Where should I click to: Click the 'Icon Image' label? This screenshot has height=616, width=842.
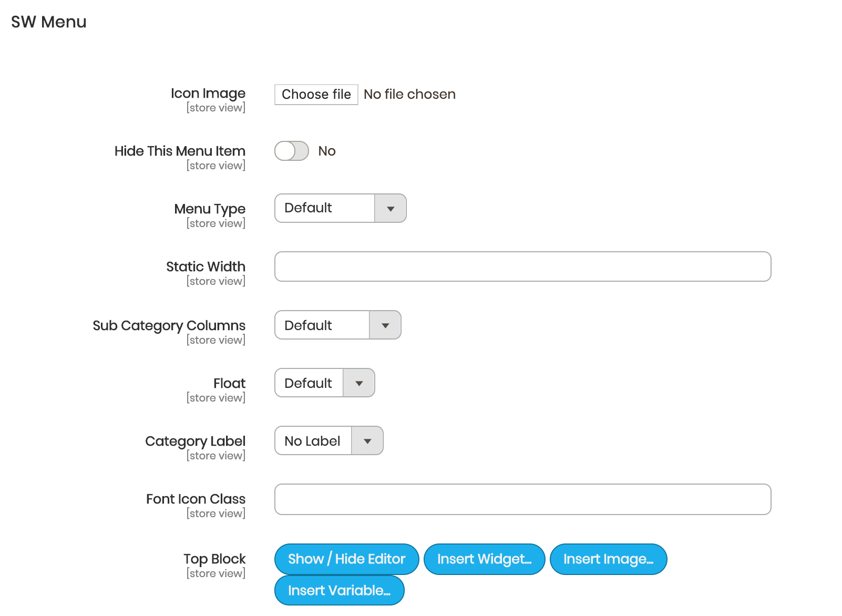[208, 94]
